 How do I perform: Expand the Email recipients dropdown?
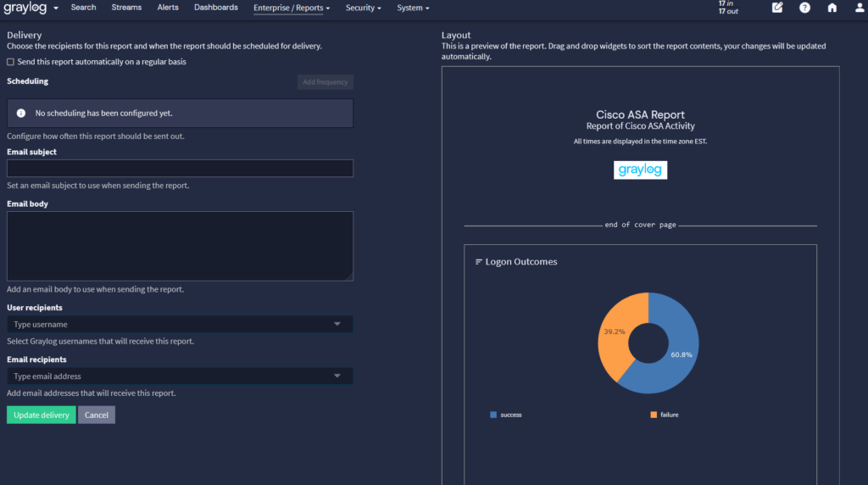click(337, 376)
